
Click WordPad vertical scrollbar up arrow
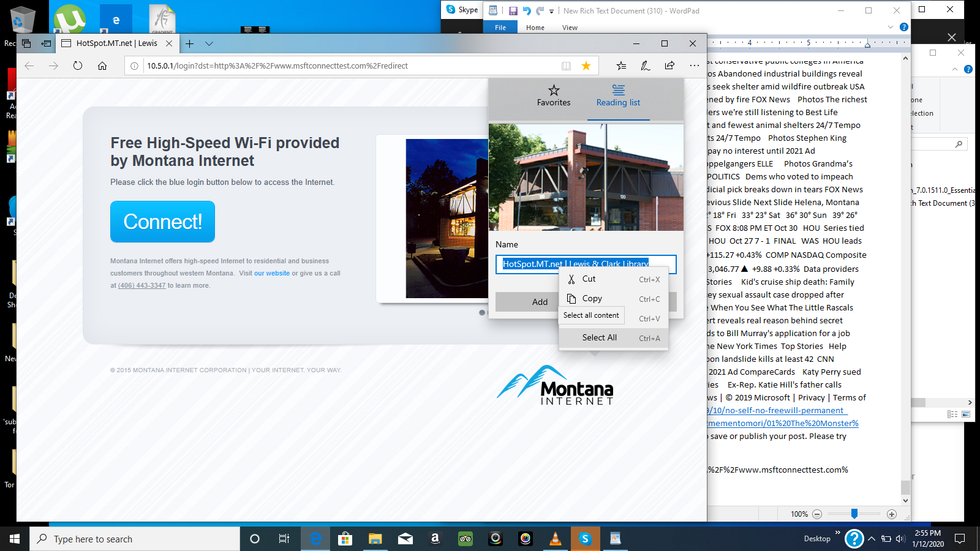(x=905, y=59)
